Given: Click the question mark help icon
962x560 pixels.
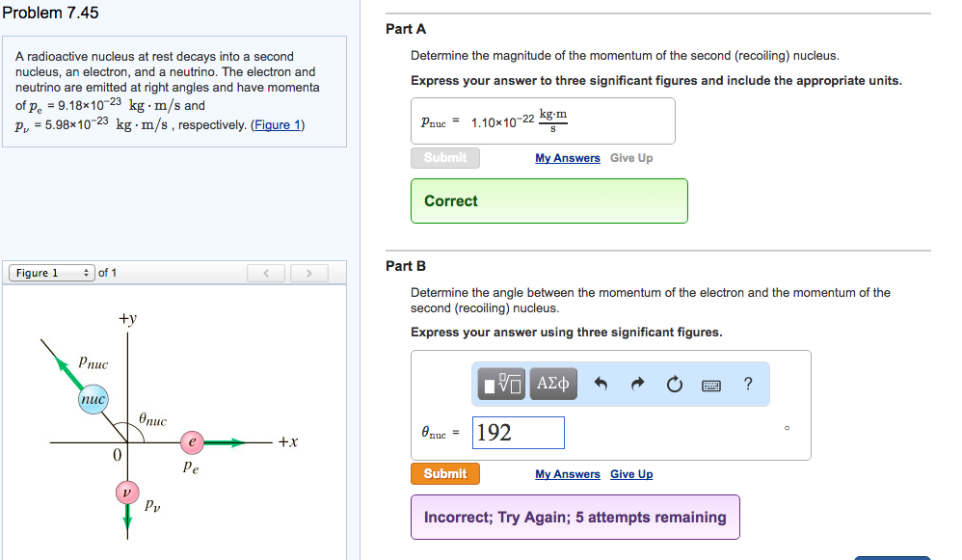Looking at the screenshot, I should pyautogui.click(x=747, y=383).
